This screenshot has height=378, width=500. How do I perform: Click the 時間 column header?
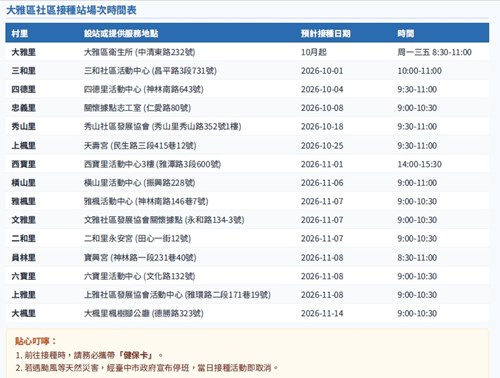406,33
